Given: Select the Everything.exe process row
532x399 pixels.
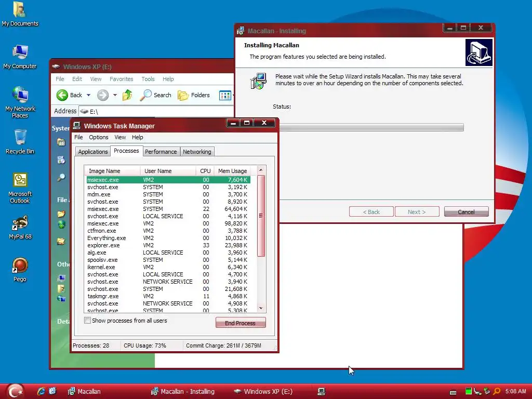Looking at the screenshot, I should coord(168,238).
